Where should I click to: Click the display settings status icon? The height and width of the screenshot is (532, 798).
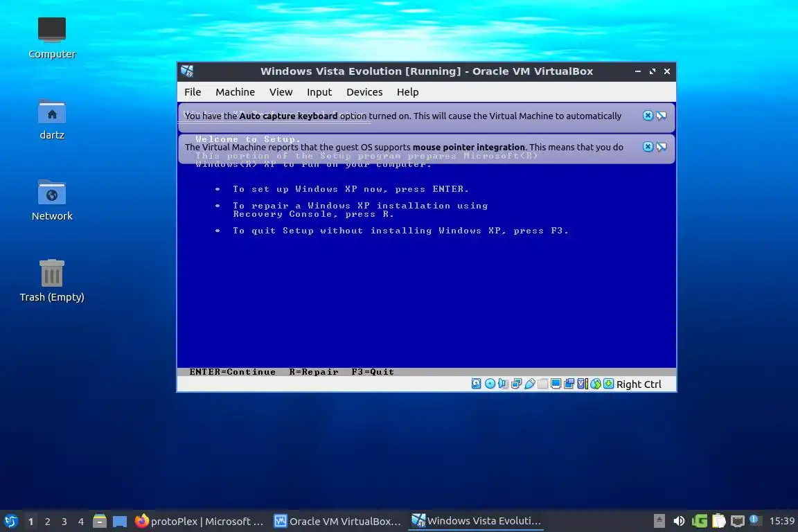click(x=556, y=384)
